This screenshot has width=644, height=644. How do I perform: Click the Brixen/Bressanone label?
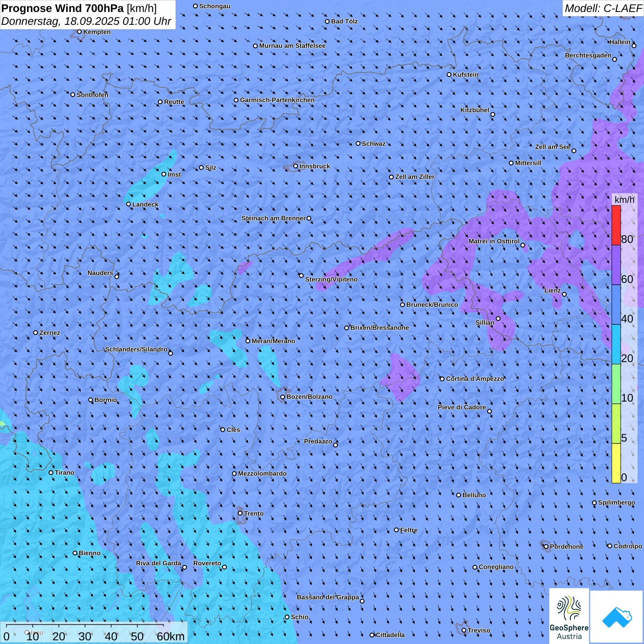tap(379, 328)
